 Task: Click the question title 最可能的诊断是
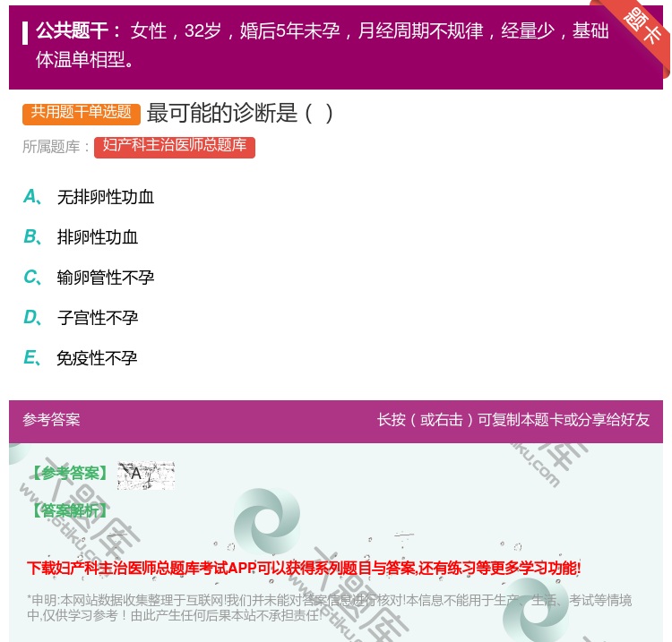click(240, 113)
